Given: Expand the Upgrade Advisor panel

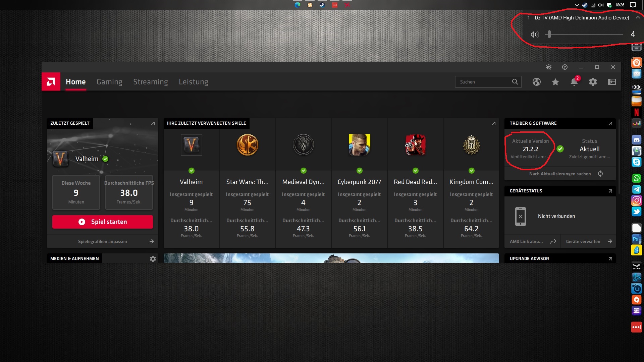Looking at the screenshot, I should pos(610,259).
